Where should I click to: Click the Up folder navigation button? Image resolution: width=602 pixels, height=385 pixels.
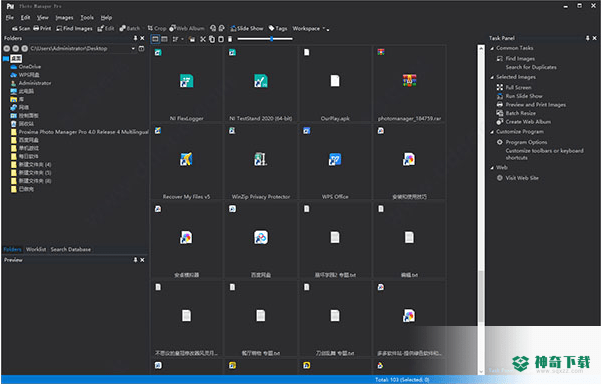[x=25, y=49]
